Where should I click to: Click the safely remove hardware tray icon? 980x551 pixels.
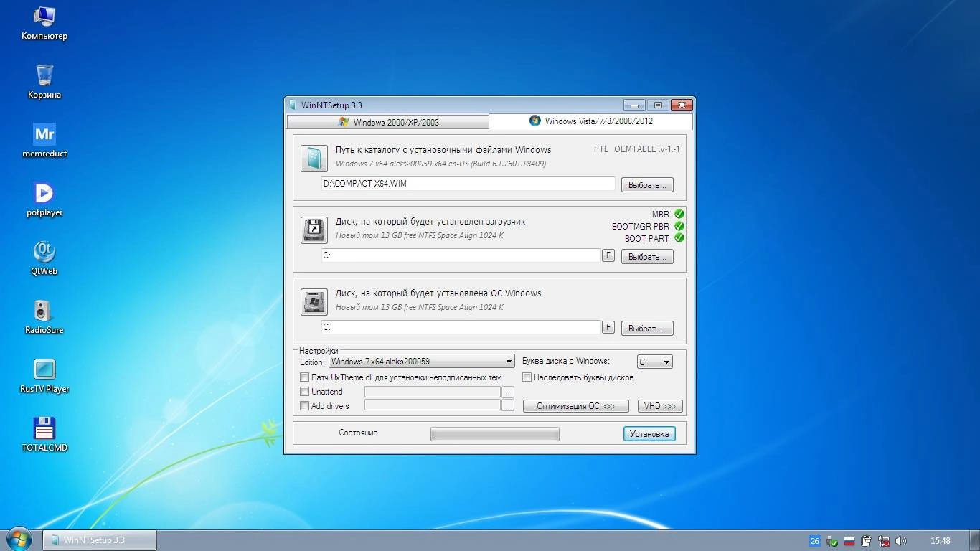coord(832,541)
